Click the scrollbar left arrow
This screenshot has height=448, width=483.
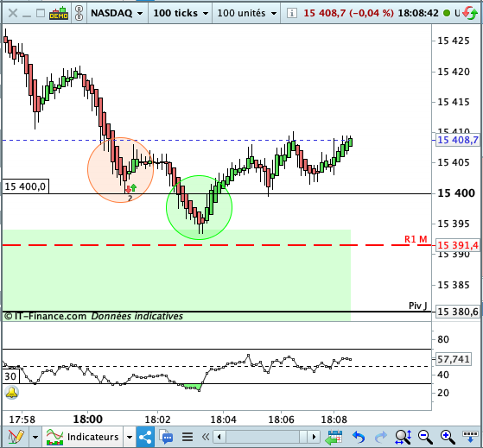tap(219, 437)
